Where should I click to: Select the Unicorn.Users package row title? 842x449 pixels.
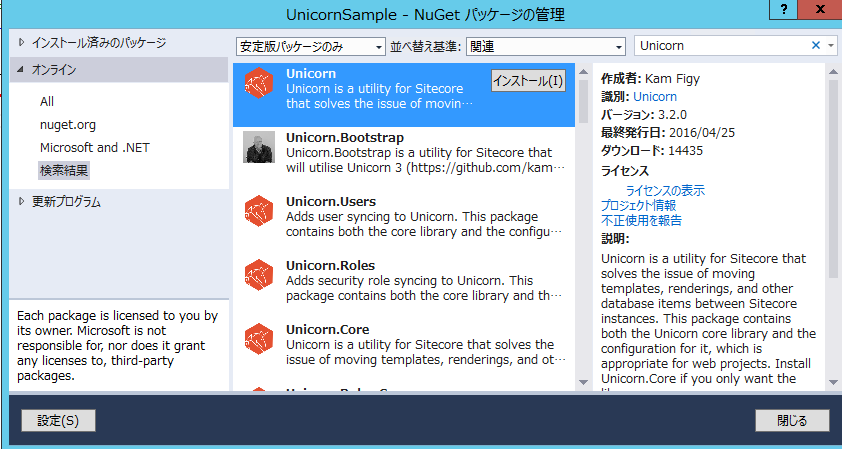click(x=331, y=201)
